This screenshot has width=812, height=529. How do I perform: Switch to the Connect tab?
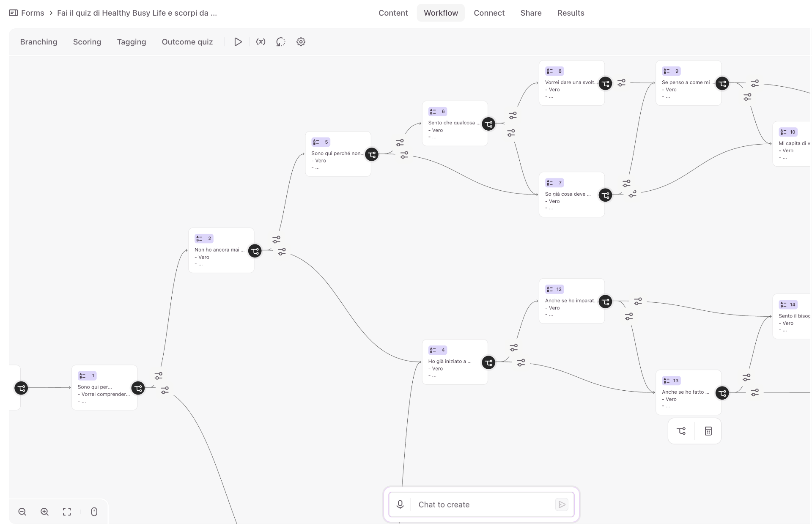(x=489, y=13)
